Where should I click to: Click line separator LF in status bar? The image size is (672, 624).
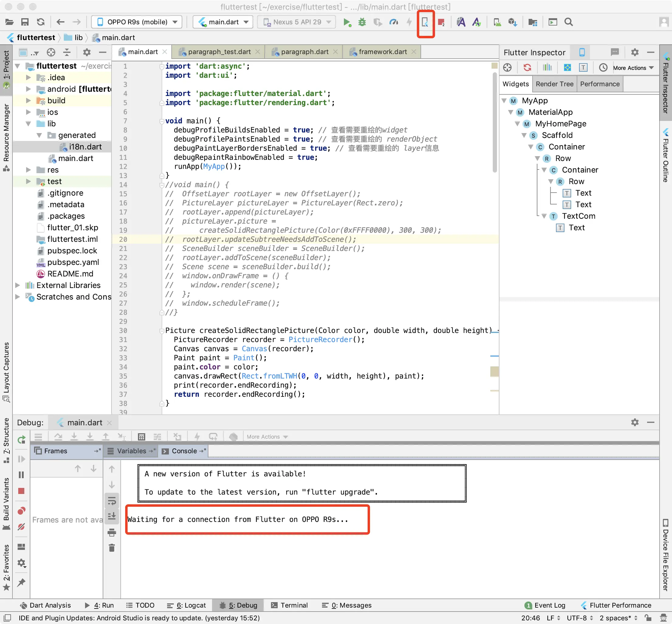[553, 618]
